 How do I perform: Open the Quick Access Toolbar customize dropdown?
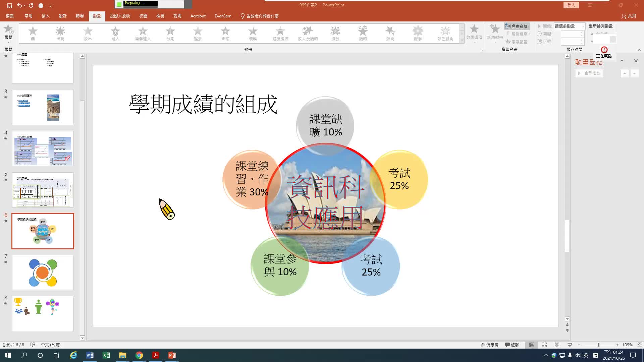tap(50, 6)
